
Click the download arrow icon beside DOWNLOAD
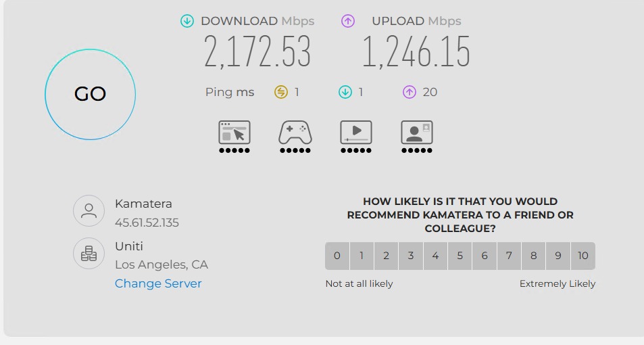pyautogui.click(x=187, y=21)
